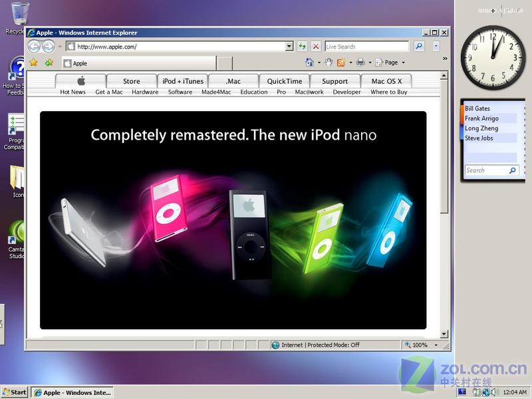Open Camtasia Studio desktop shortcut
Image resolution: width=532 pixels, height=399 pixels.
(16, 239)
